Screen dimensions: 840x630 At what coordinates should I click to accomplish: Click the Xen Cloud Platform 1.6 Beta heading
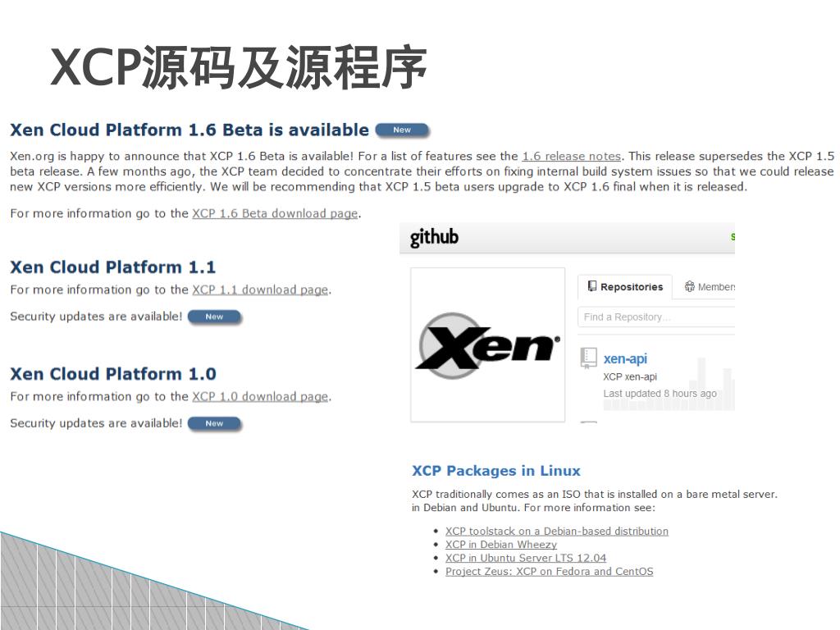point(189,130)
